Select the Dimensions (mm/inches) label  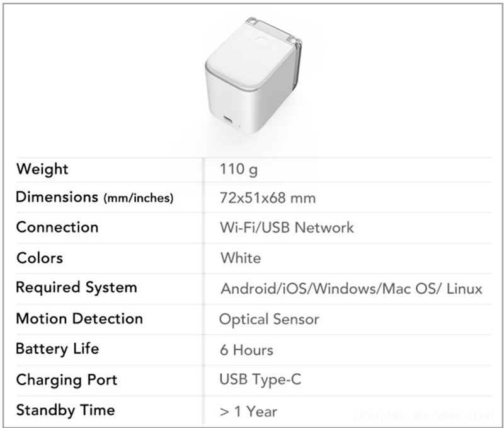click(x=94, y=197)
